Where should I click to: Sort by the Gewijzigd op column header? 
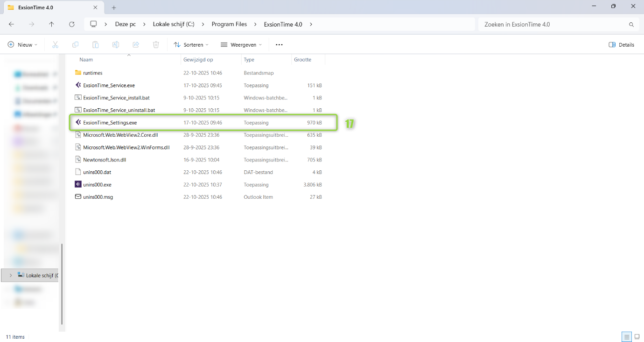point(211,60)
